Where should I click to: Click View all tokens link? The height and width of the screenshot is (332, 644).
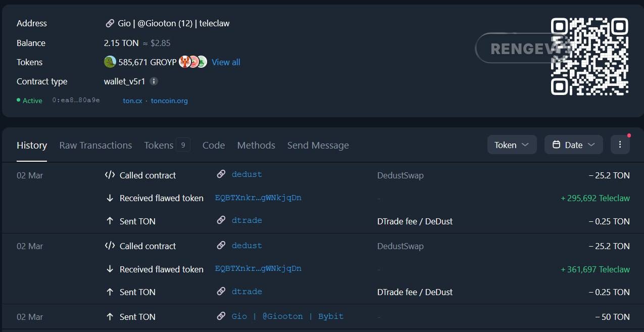point(226,62)
